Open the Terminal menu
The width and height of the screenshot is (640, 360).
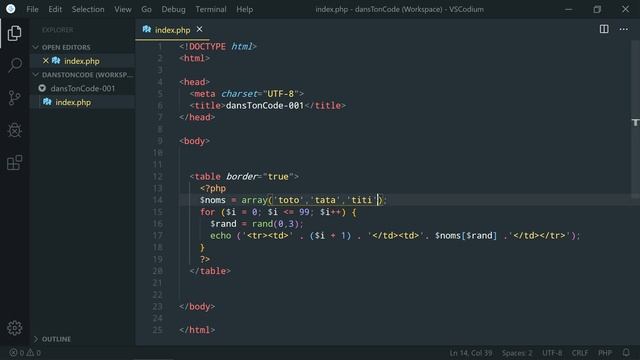coord(211,9)
